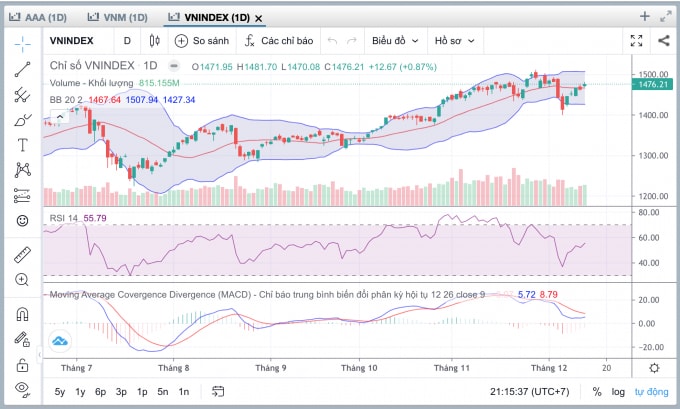The image size is (680, 409).
Task: Click the So sánh compare button
Action: pyautogui.click(x=202, y=41)
